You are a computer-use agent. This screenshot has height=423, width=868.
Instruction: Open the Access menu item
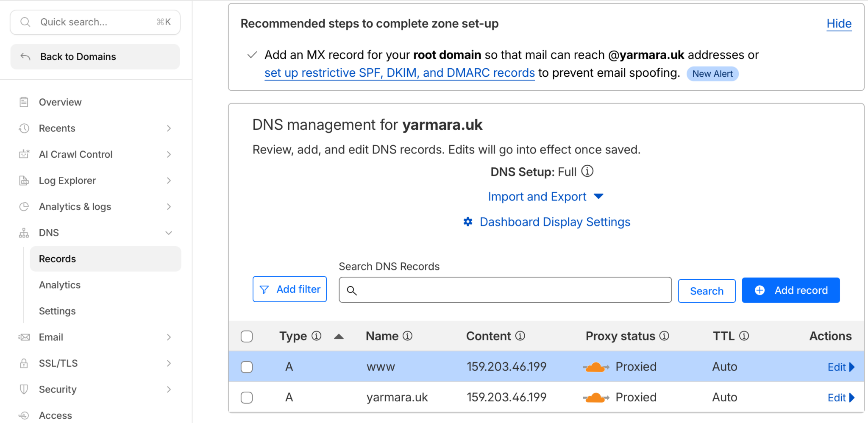coord(56,415)
